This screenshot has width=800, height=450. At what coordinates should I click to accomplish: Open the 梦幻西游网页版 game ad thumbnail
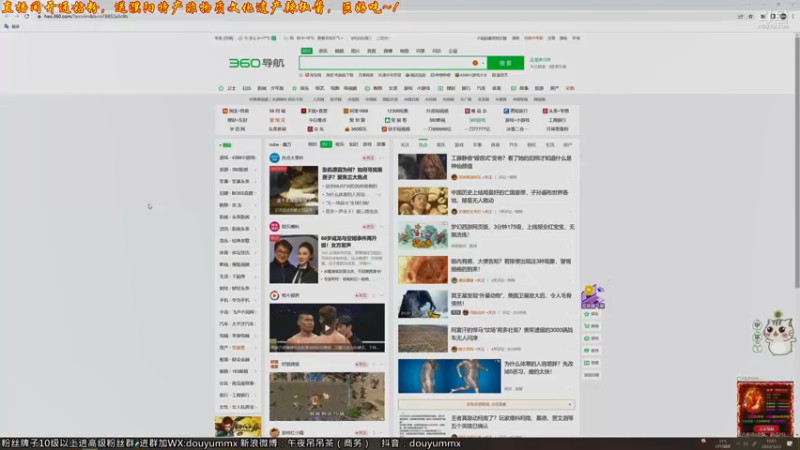click(422, 235)
